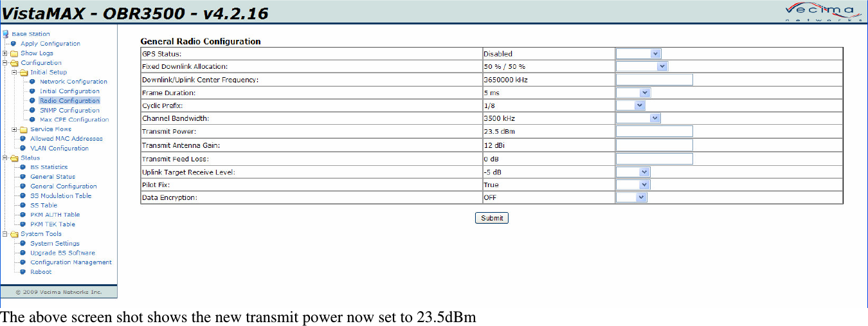The width and height of the screenshot is (868, 326).
Task: Collapse the Initial Setup tree node
Action: [15, 73]
